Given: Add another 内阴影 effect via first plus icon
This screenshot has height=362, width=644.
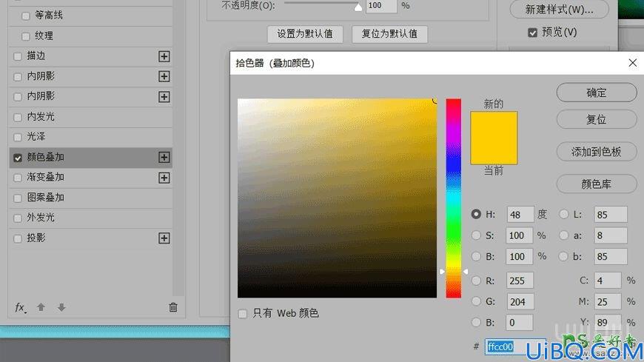Looking at the screenshot, I should (x=164, y=76).
